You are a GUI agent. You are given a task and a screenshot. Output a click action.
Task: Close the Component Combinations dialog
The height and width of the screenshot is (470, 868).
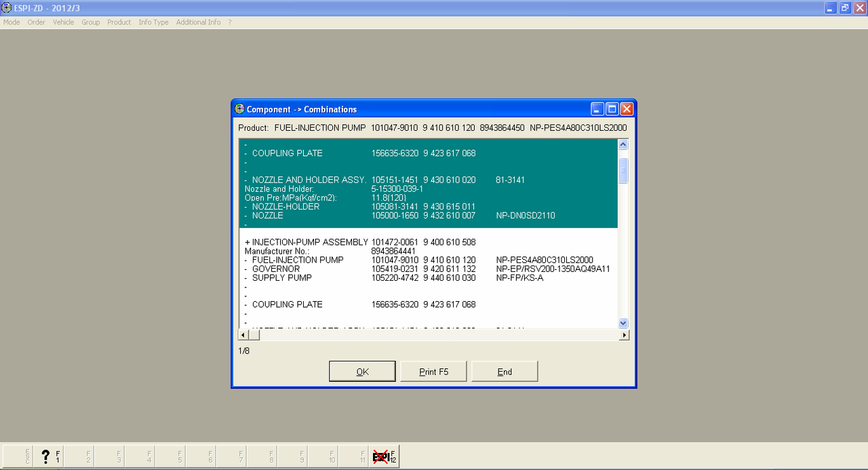(x=627, y=109)
